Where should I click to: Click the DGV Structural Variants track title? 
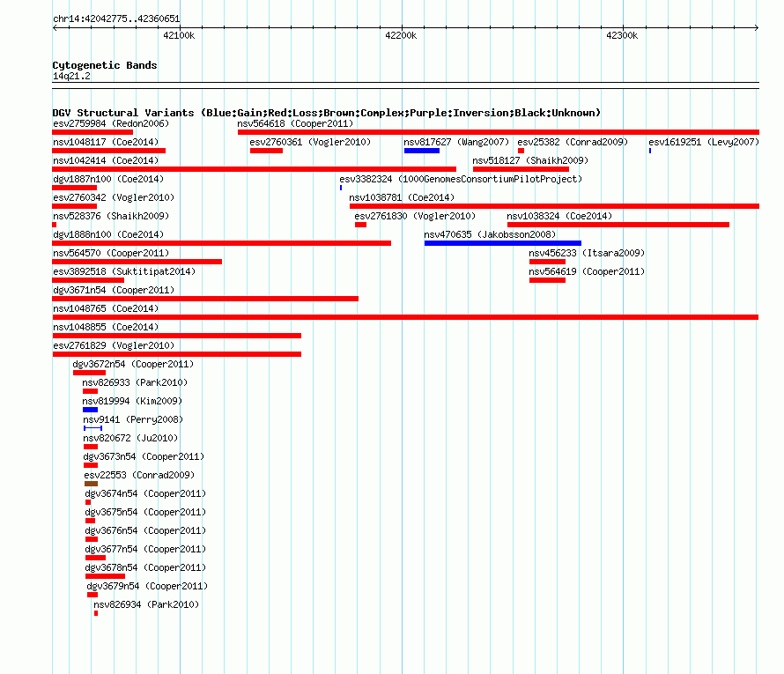pyautogui.click(x=326, y=113)
